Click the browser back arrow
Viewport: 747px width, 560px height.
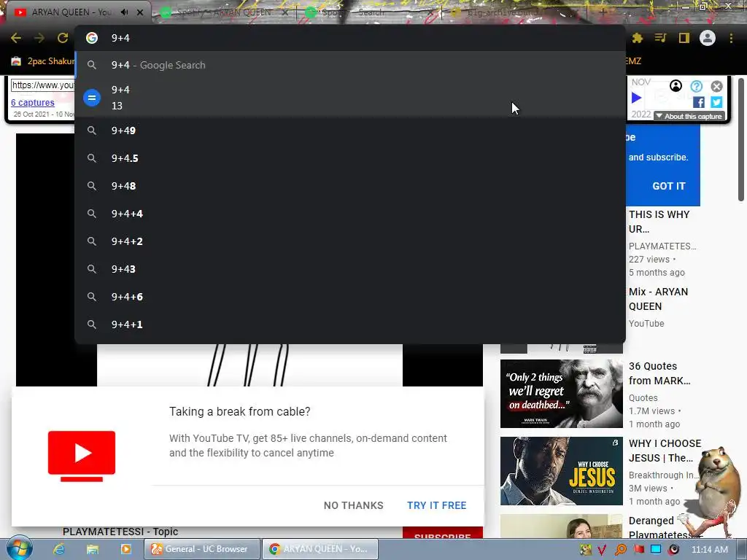pos(16,38)
